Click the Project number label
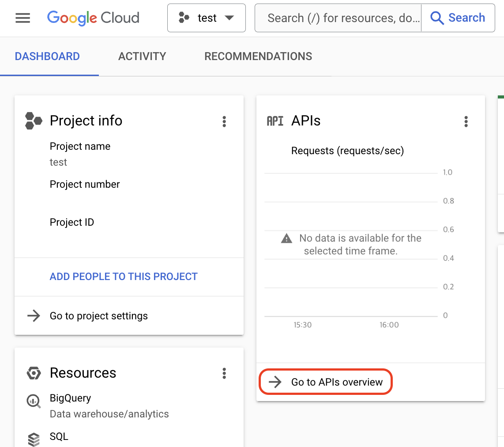Screen dimensions: 504x447 85,184
